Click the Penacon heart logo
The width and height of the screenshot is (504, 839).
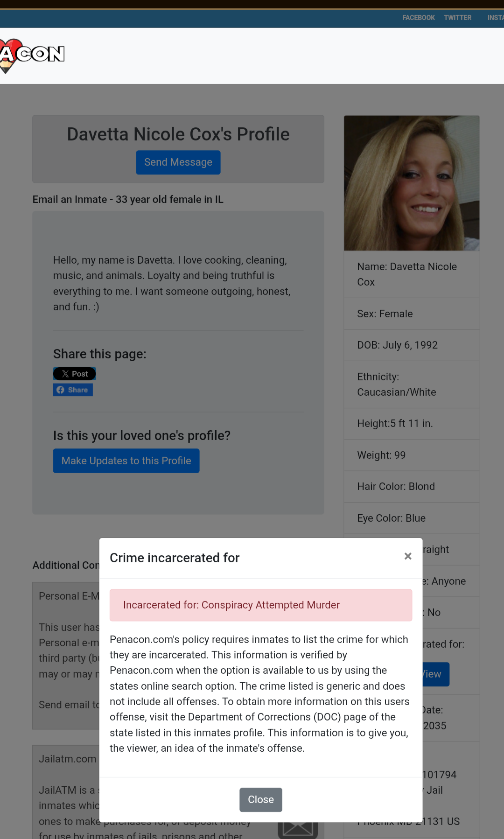pyautogui.click(x=32, y=56)
